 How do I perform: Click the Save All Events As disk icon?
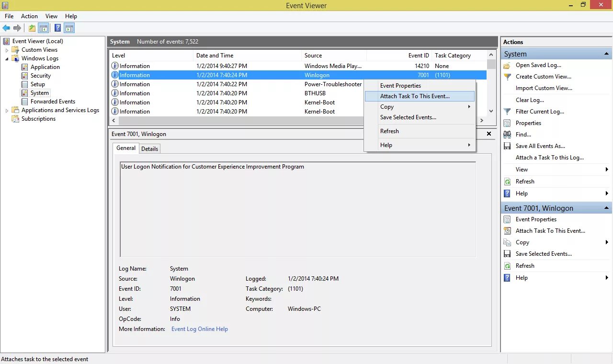tap(507, 146)
